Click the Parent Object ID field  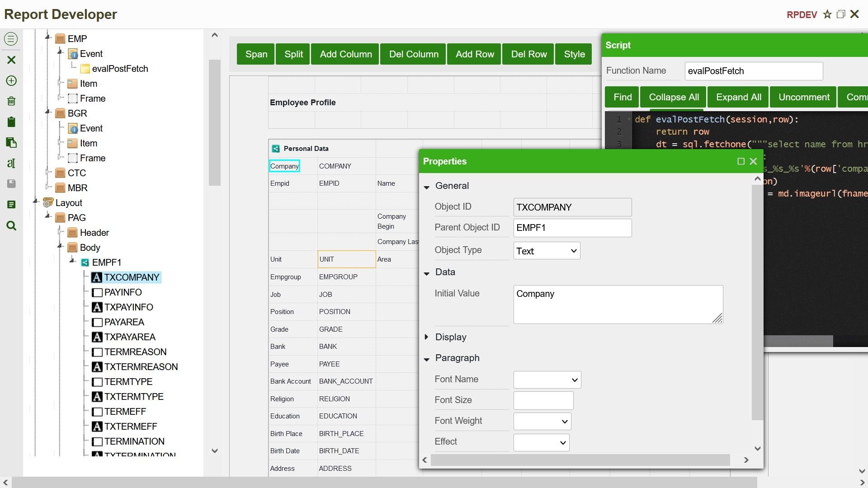point(572,228)
